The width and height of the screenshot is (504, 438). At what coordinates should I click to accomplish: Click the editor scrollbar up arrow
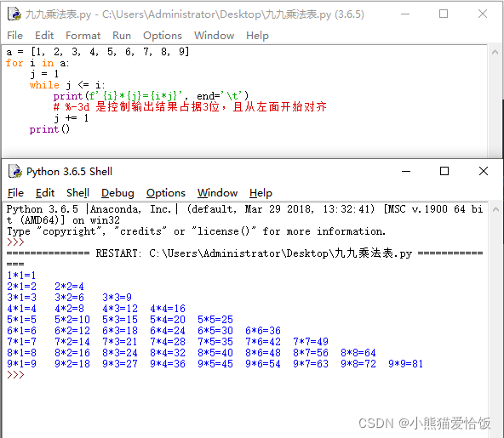pos(495,52)
